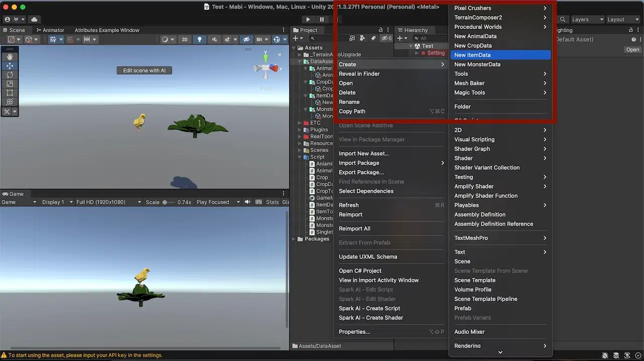644x361 pixels.
Task: Open the Hierarchy create plus dropdown
Action: pyautogui.click(x=403, y=38)
